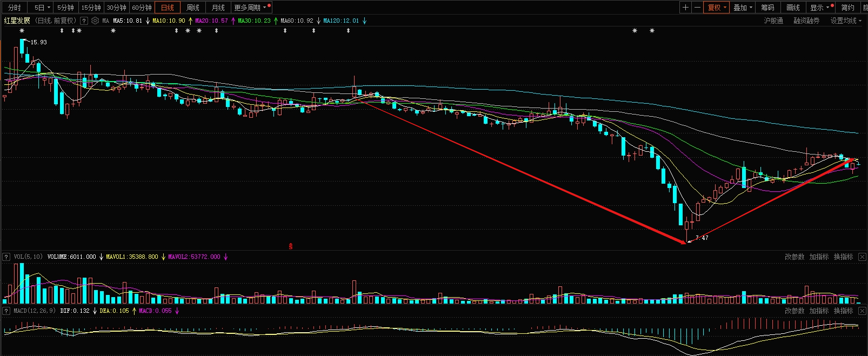Open MA settings gear icon

click(95, 21)
